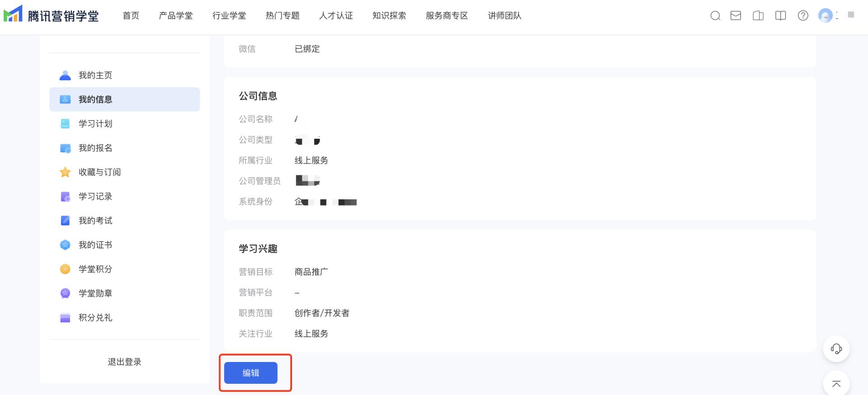
Task: Click the 公司信息 section heading
Action: pos(258,96)
